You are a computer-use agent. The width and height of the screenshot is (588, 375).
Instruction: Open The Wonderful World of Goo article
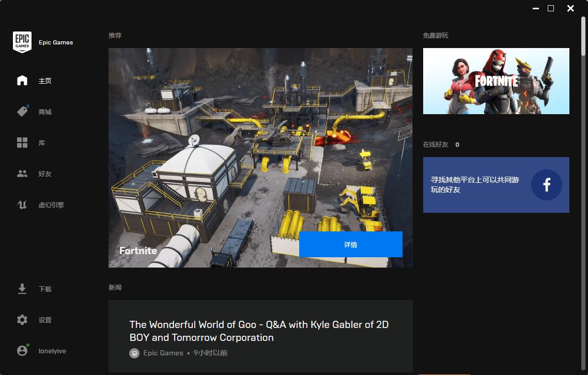(259, 331)
